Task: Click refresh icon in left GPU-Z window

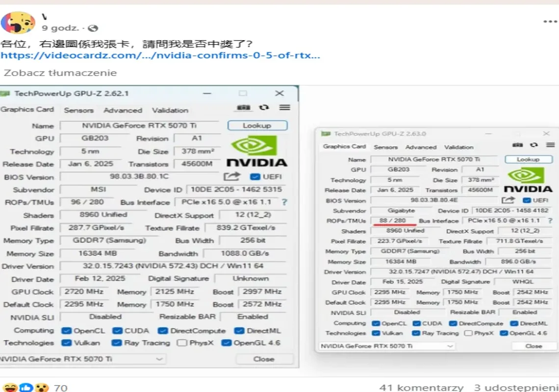Action: pos(264,107)
